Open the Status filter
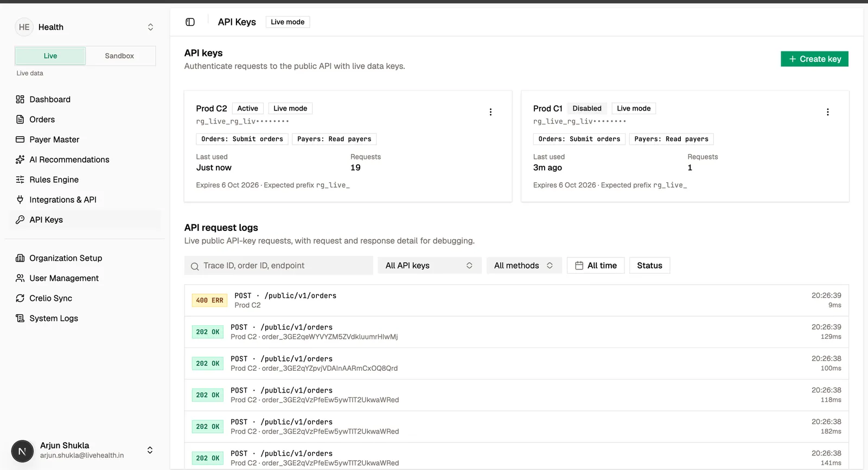This screenshot has height=470, width=868. (x=649, y=266)
